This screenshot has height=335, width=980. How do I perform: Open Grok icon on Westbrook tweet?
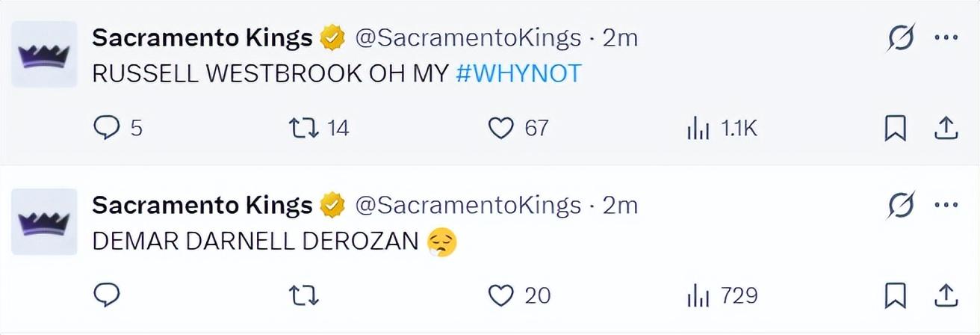click(x=900, y=39)
